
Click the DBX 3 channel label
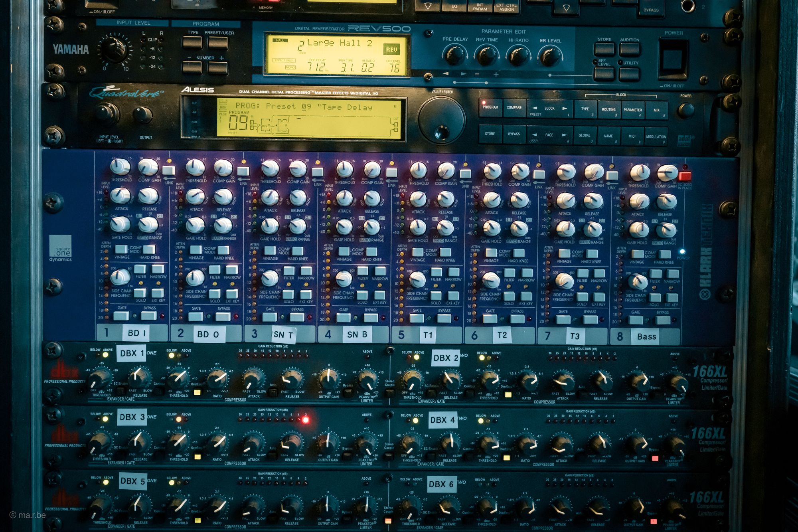click(132, 417)
